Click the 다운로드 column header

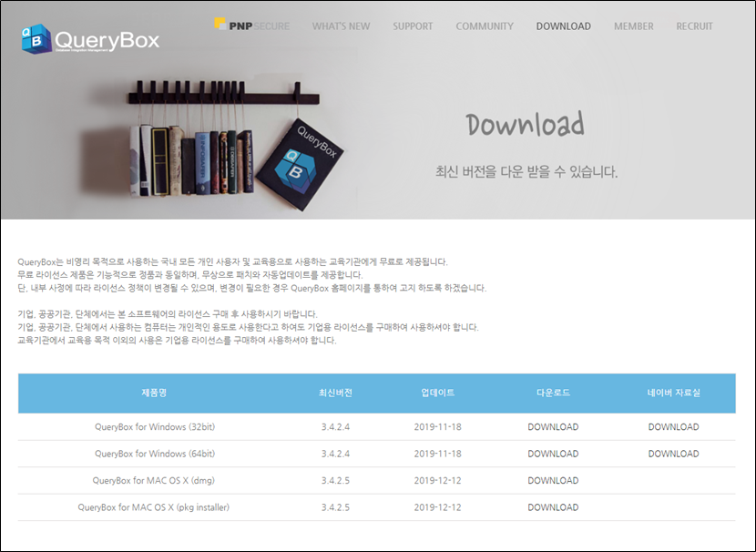point(553,393)
